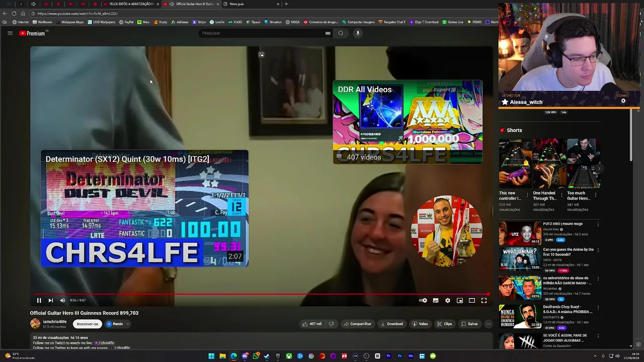The width and height of the screenshot is (644, 362).
Task: Skip to the next video
Action: pyautogui.click(x=50, y=301)
